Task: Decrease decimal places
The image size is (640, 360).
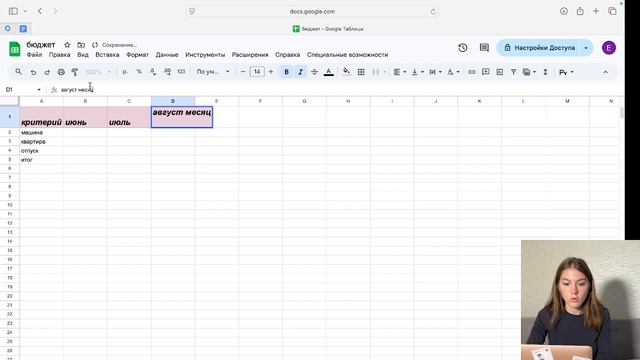Action: [153, 72]
